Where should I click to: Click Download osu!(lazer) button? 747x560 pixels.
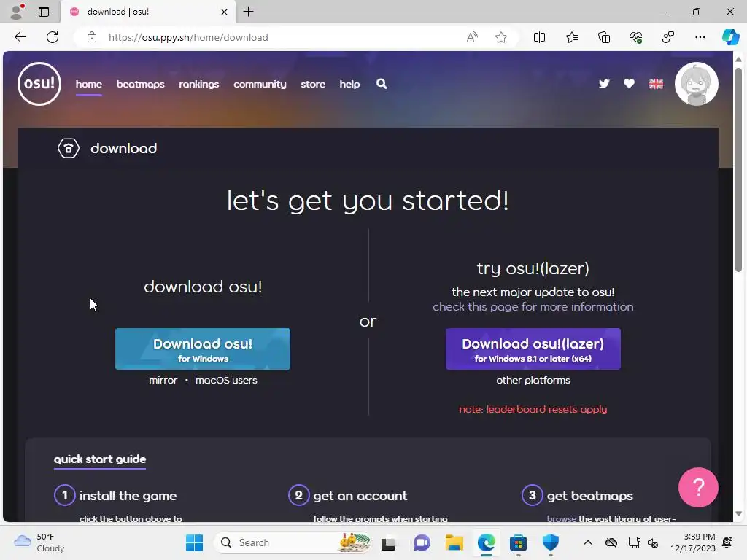(x=533, y=349)
